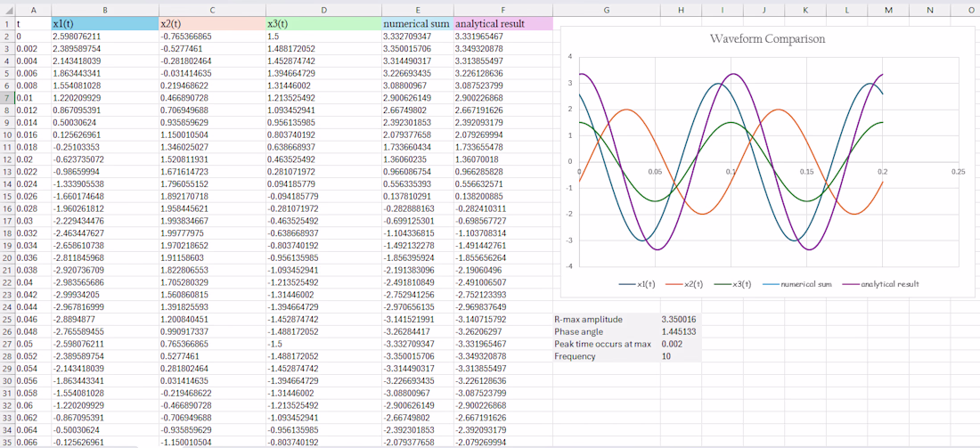This screenshot has height=448, width=980.
Task: Click cell C11 containing 1.346025027
Action: tap(212, 148)
